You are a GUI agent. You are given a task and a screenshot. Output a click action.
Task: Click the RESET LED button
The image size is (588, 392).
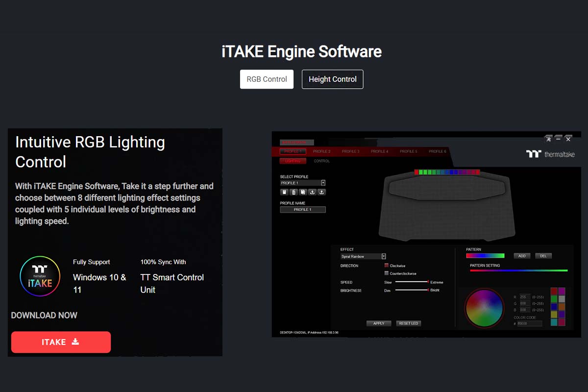click(x=409, y=323)
